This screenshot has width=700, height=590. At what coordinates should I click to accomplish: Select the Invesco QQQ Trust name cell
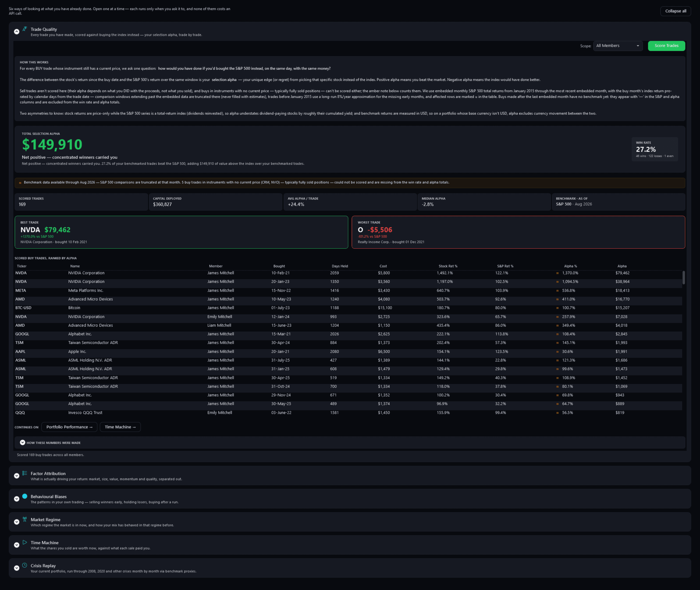point(85,412)
